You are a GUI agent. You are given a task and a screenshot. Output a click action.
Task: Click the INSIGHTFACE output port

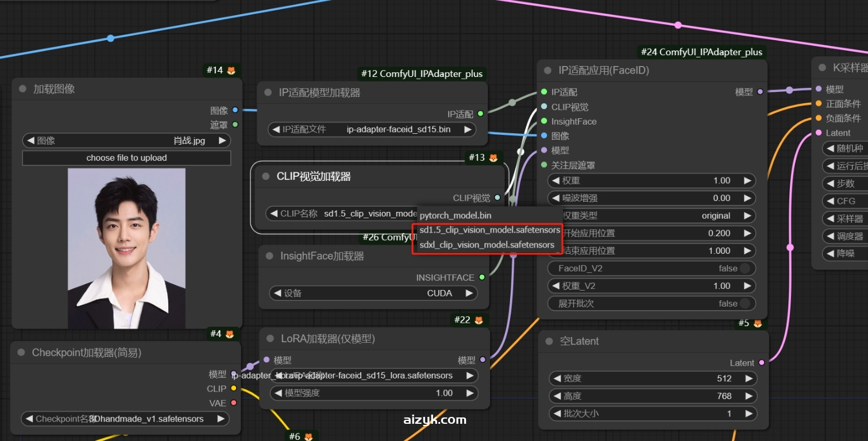pos(482,277)
